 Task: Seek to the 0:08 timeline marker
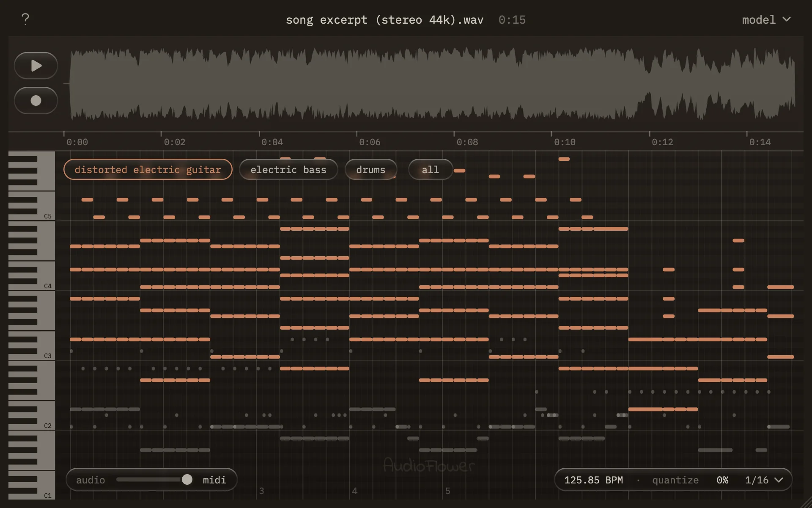[x=467, y=142]
